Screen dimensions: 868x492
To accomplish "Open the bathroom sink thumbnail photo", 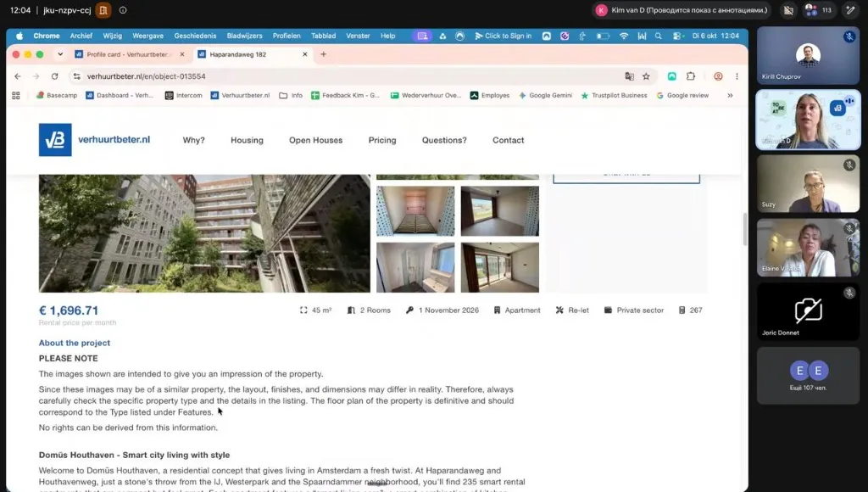I will [x=415, y=267].
